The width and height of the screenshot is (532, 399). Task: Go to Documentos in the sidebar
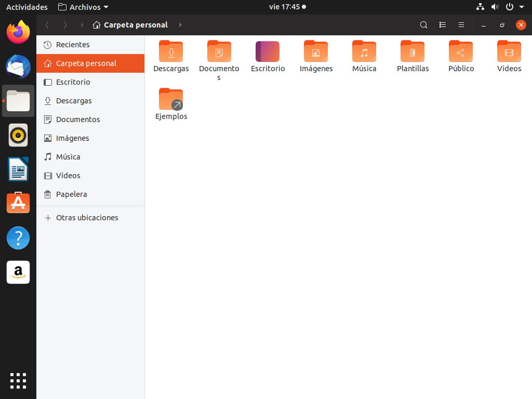click(x=78, y=119)
